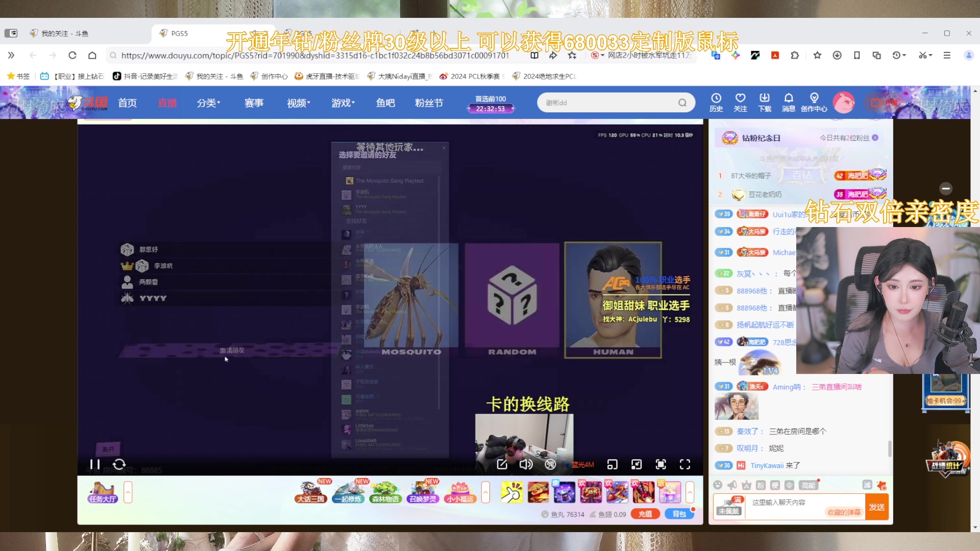The image size is (980, 551).
Task: Click the red star icon beside filter
Action: (x=881, y=485)
